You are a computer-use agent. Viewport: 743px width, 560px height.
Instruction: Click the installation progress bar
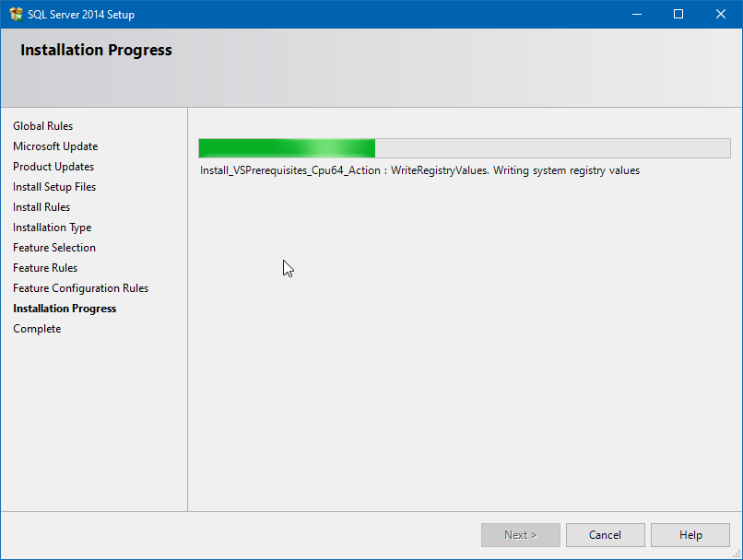click(464, 147)
